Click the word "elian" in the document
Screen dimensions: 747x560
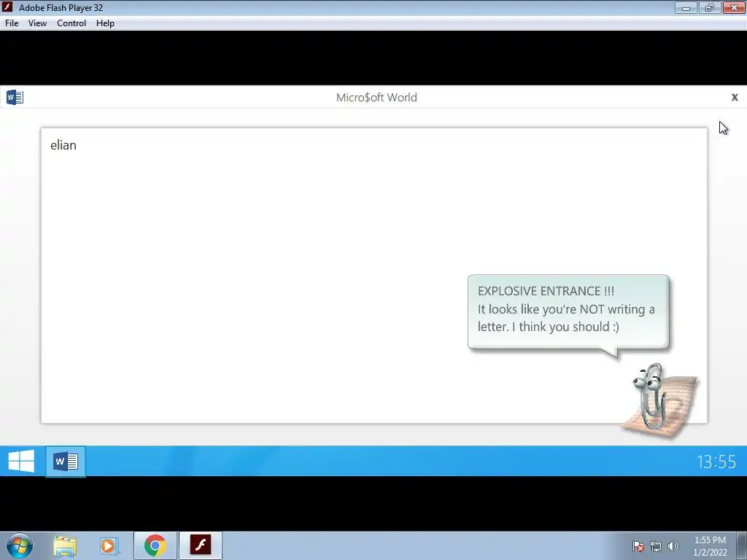63,145
